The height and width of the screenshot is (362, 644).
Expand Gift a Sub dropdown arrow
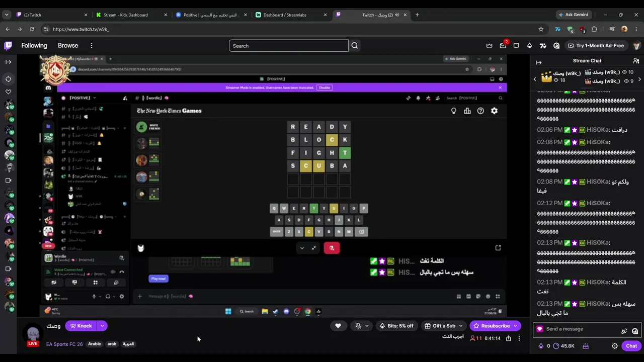pos(460,326)
